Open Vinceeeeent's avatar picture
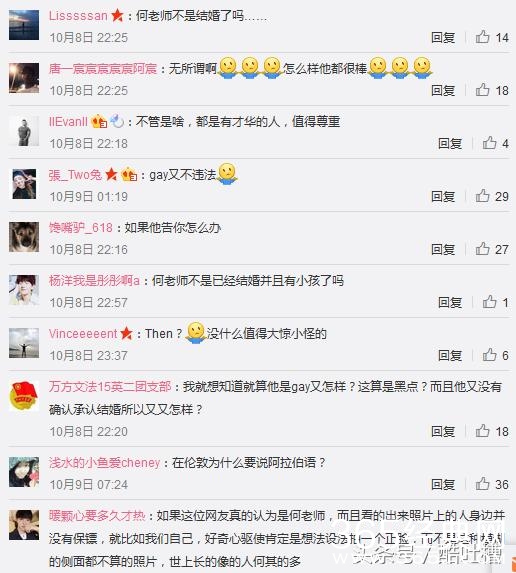This screenshot has width=516, height=573. (x=24, y=343)
